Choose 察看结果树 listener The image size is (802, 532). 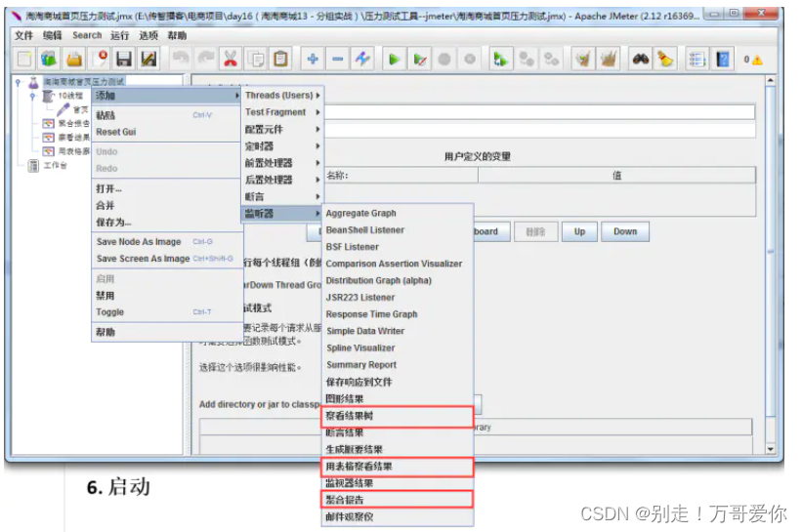tap(397, 416)
